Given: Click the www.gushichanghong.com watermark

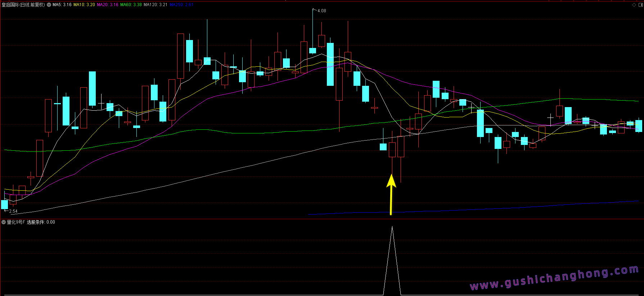Looking at the screenshot, I should [x=554, y=278].
